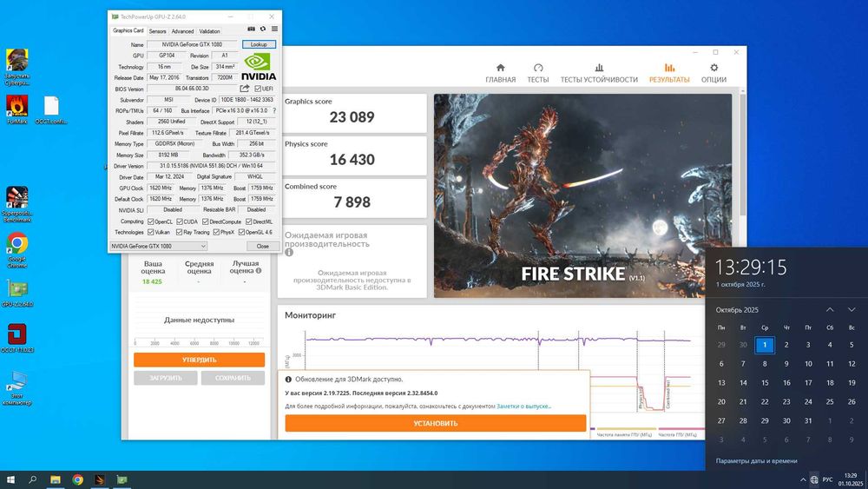Open Windows Start menu
Image resolution: width=868 pixels, height=489 pixels.
click(10, 479)
